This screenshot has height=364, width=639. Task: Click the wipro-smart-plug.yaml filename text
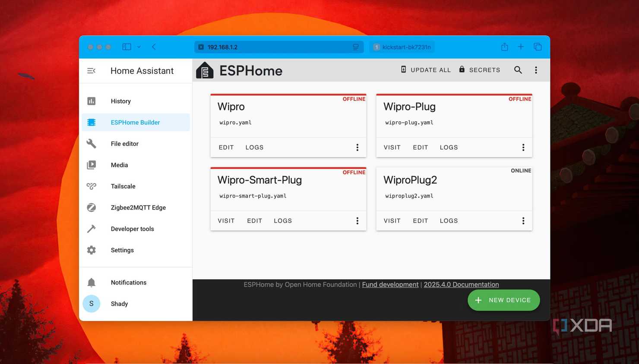[x=253, y=196]
